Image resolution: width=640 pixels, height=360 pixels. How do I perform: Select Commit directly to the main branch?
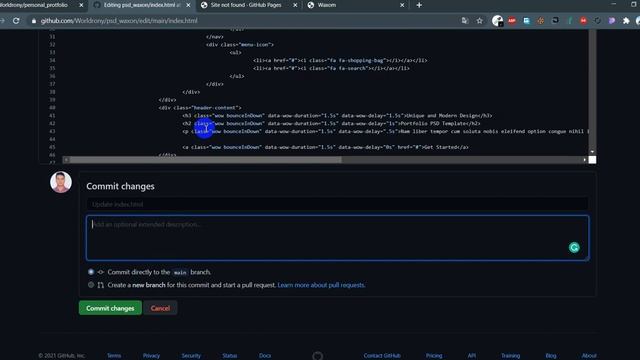[91, 272]
